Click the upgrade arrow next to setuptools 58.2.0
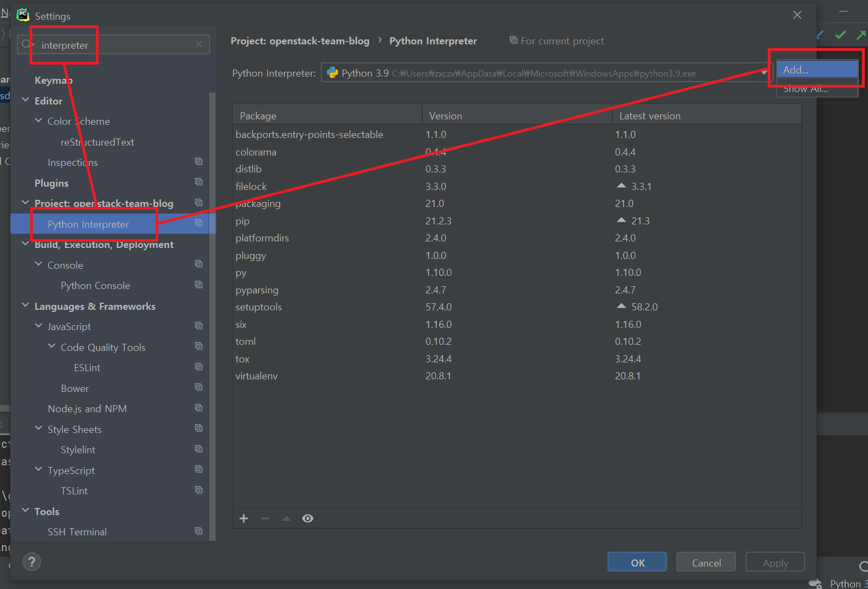Viewport: 868px width, 589px height. [x=621, y=306]
